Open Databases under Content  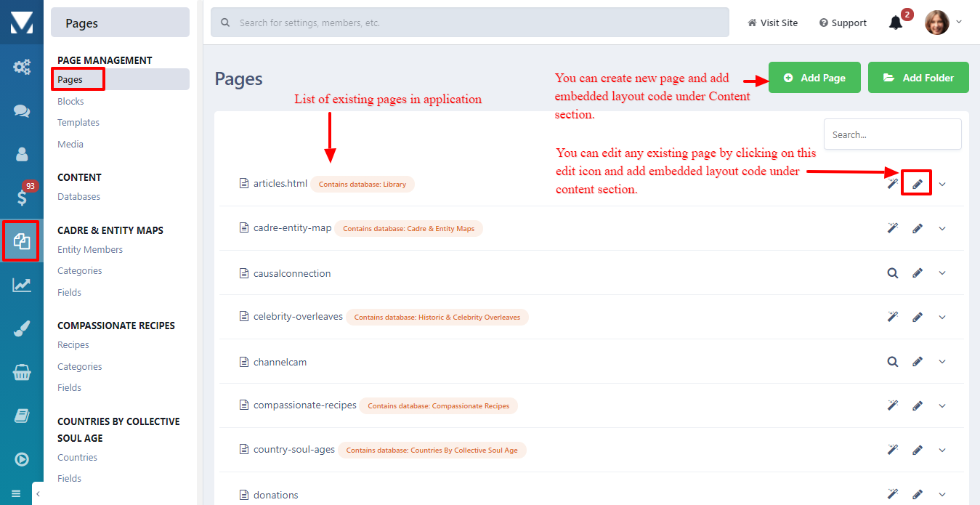79,196
